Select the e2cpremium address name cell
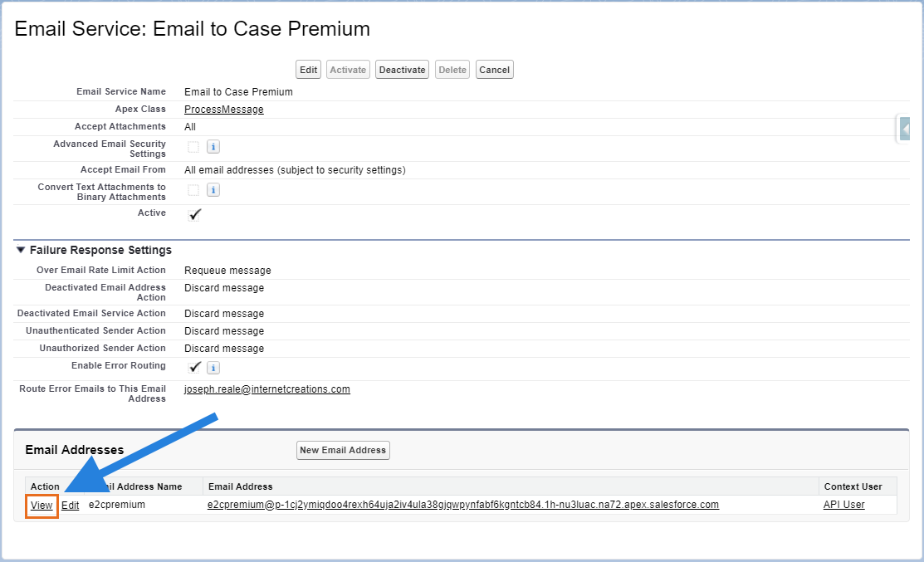Screen dimensions: 924x562 (x=117, y=505)
